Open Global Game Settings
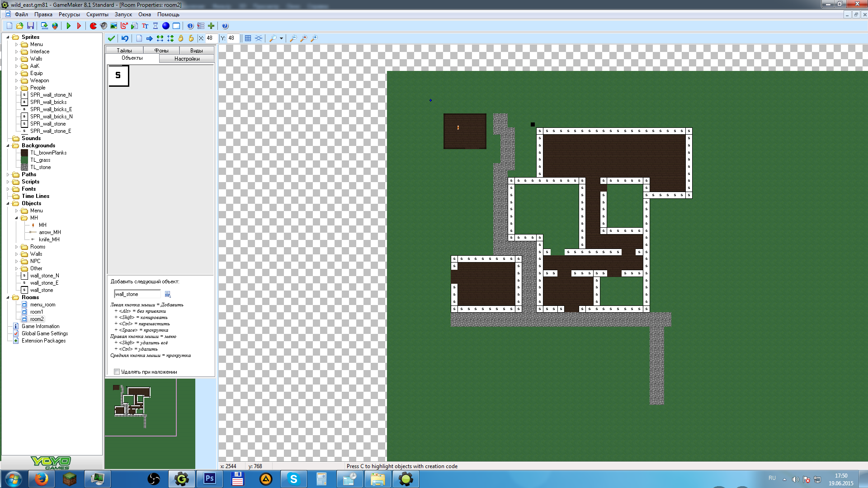868x488 pixels. pyautogui.click(x=44, y=333)
